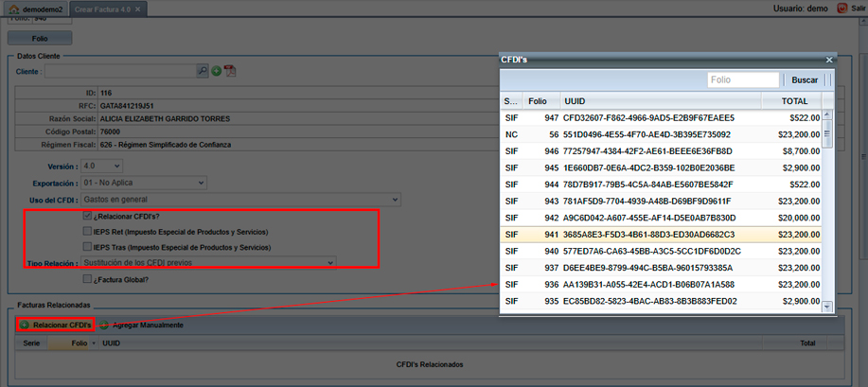
Task: Click the green add client icon
Action: [x=216, y=71]
